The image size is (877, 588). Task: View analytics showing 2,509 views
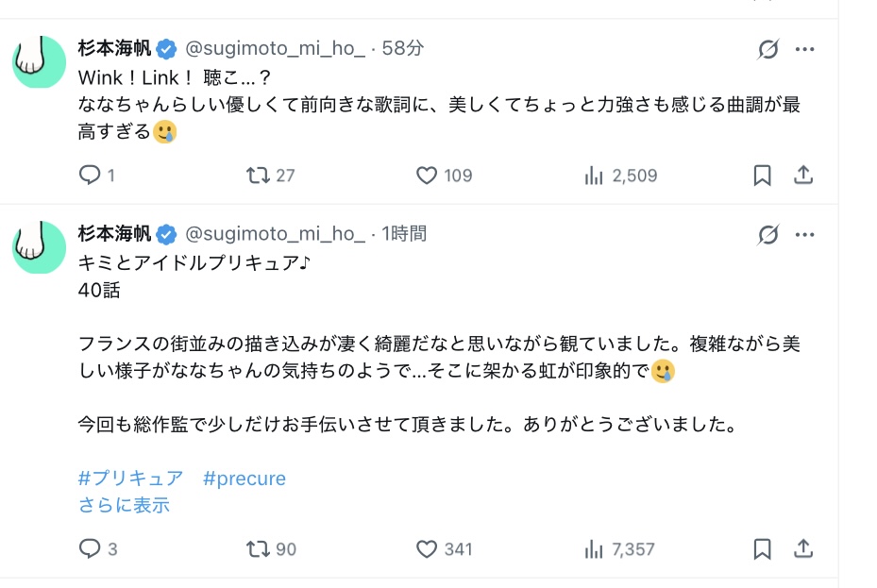595,176
